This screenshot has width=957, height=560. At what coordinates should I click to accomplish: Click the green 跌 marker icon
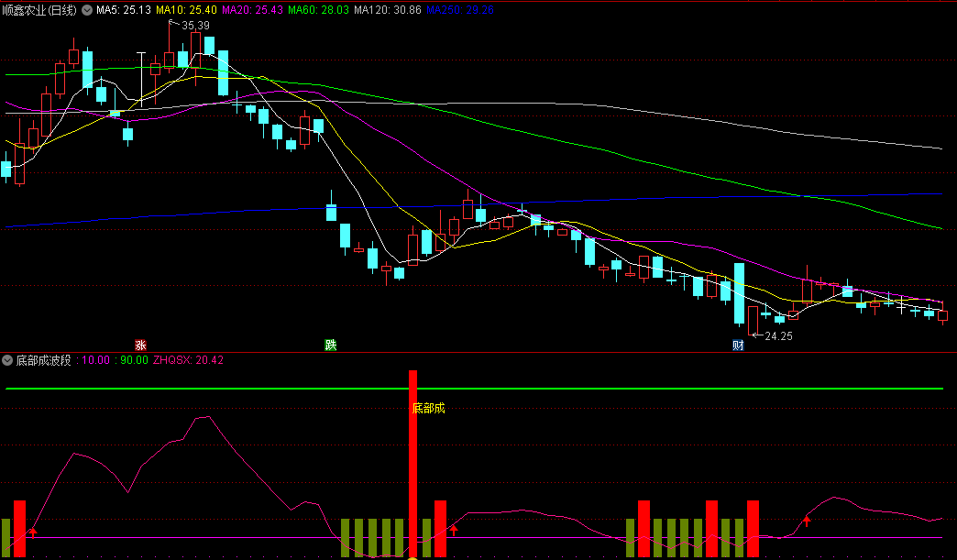point(330,346)
